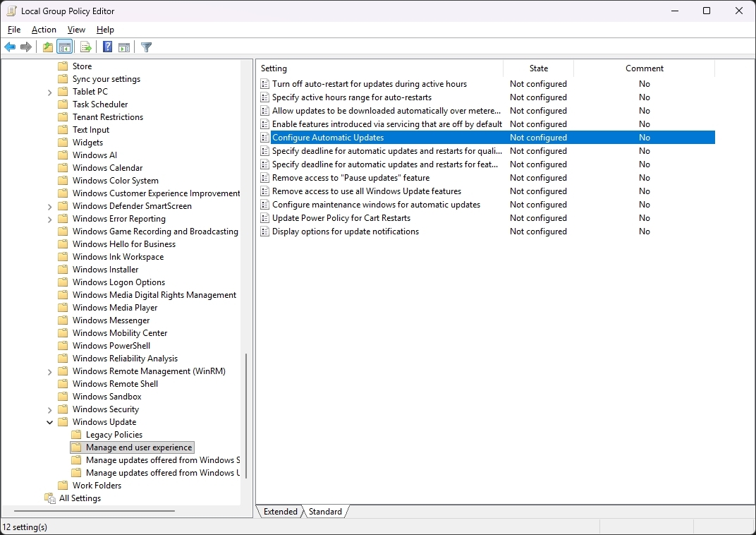
Task: Click the Work Folders folder icon
Action: pyautogui.click(x=63, y=486)
